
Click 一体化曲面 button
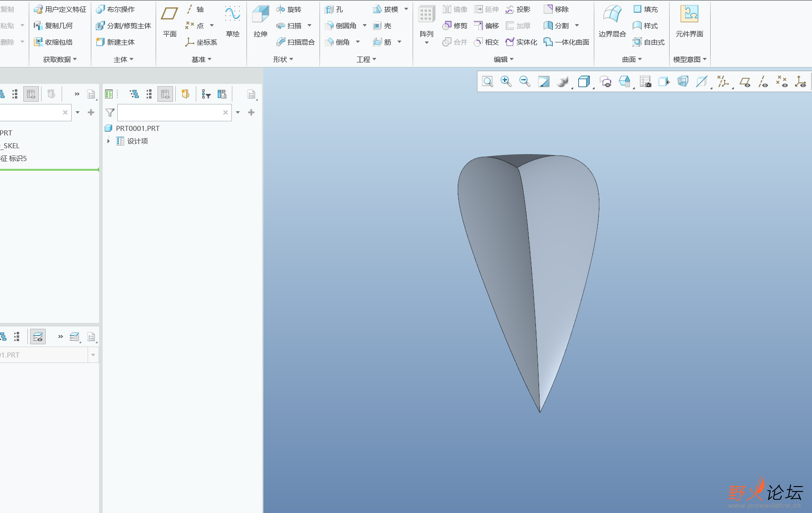566,42
